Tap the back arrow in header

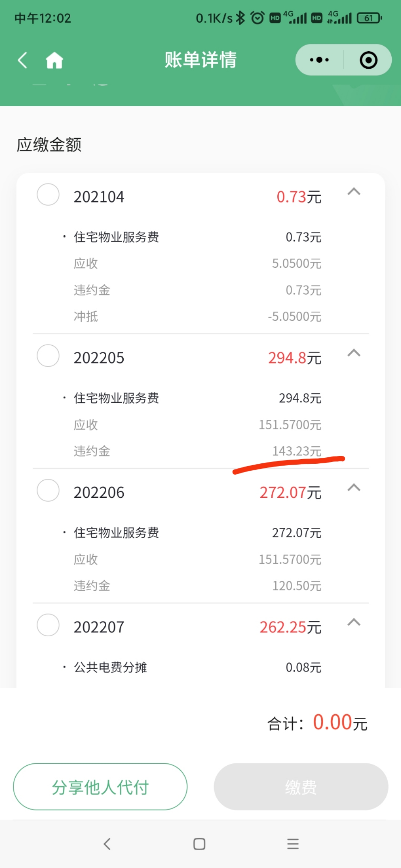(23, 60)
